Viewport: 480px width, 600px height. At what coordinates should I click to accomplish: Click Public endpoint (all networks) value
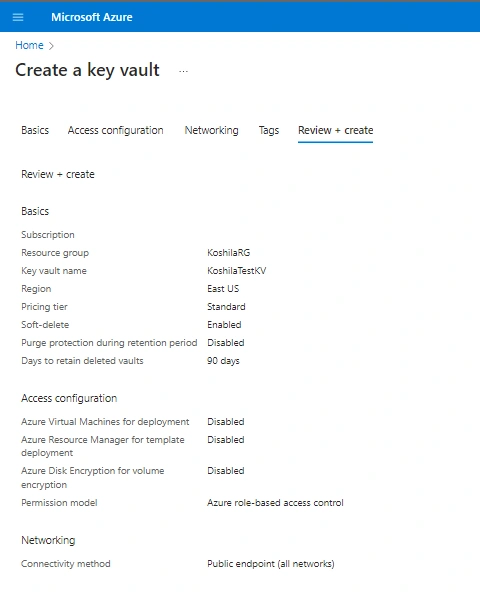click(x=271, y=564)
